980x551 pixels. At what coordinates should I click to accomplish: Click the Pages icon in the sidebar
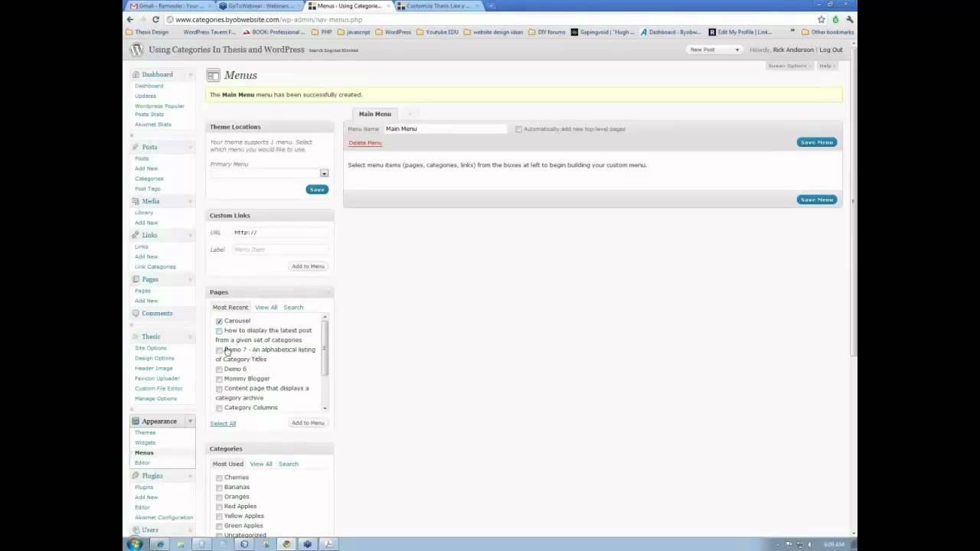click(136, 279)
